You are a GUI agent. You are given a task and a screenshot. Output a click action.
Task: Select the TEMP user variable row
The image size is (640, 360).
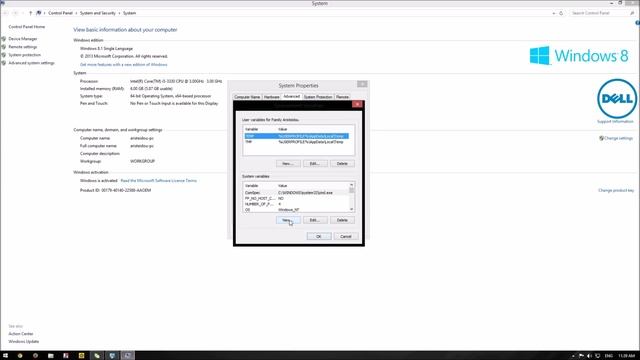[x=296, y=136]
